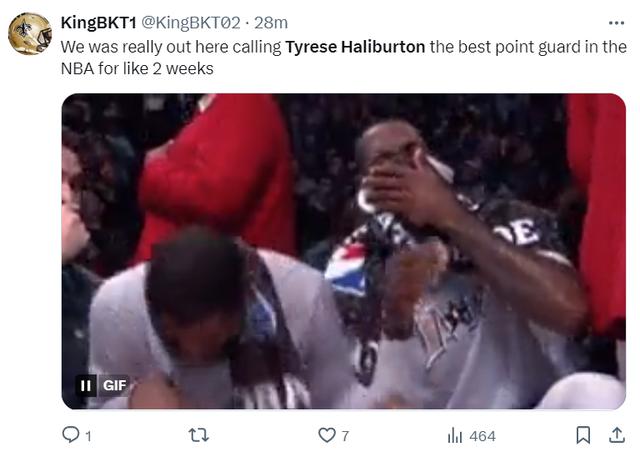This screenshot has width=640, height=457.
Task: Click the @KingBKT02 handle
Action: [191, 23]
